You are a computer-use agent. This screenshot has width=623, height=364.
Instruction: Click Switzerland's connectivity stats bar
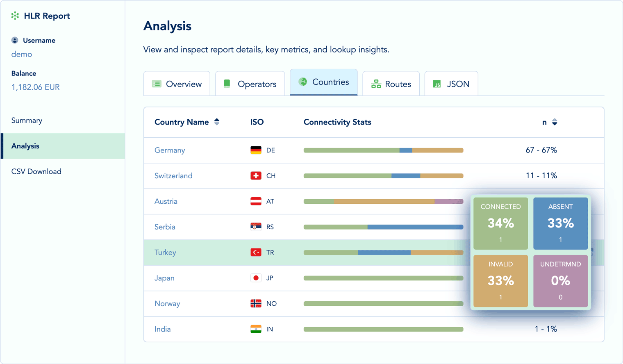pos(383,175)
